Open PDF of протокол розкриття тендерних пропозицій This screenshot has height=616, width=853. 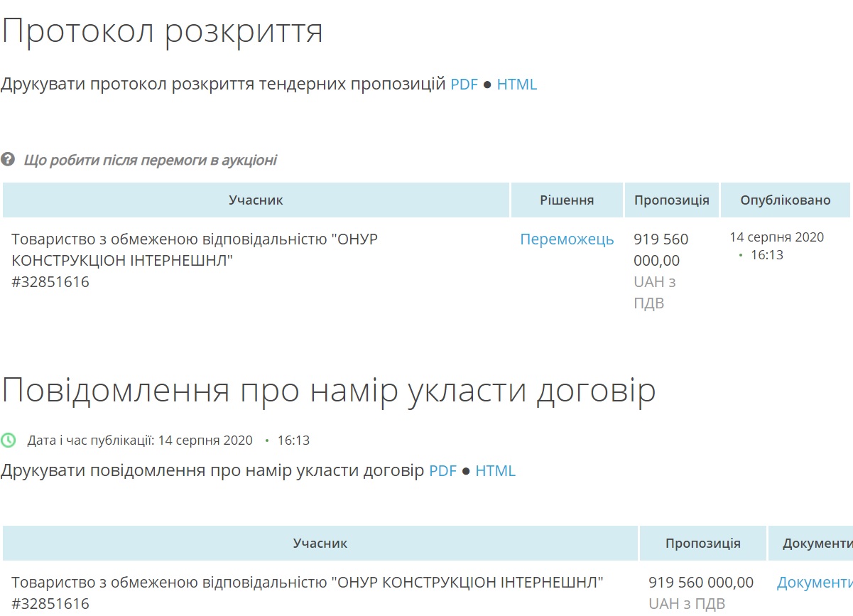point(464,85)
